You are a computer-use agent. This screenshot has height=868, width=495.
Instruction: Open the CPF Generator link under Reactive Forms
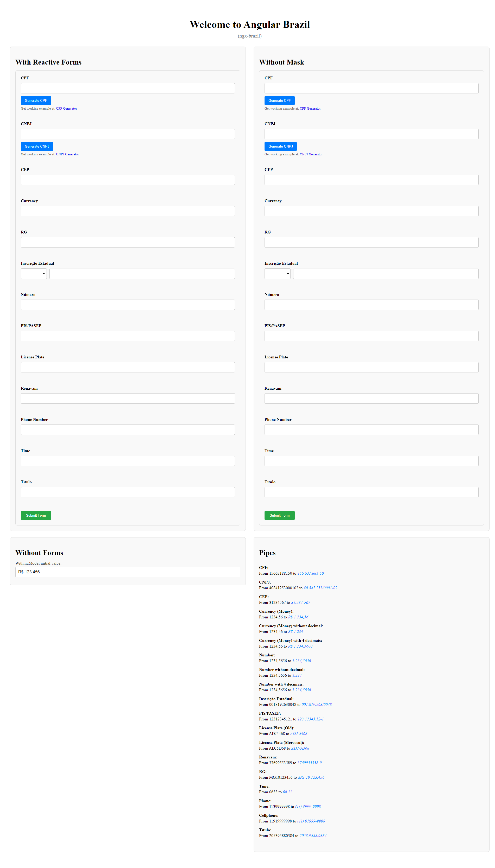click(x=66, y=108)
